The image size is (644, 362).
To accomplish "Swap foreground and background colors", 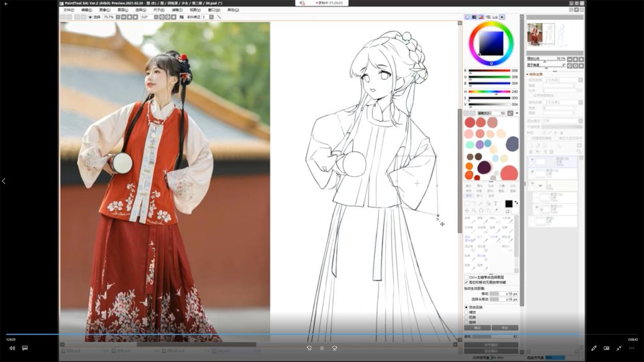I will tap(516, 202).
